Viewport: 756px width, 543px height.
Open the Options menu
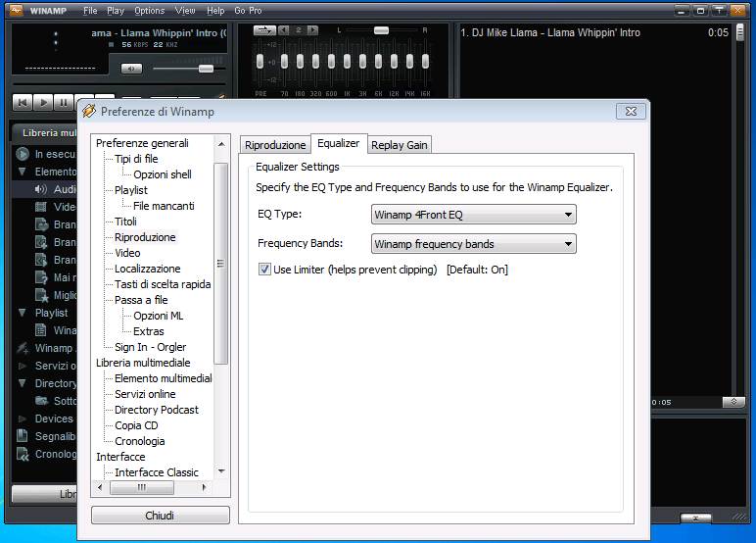coord(149,11)
